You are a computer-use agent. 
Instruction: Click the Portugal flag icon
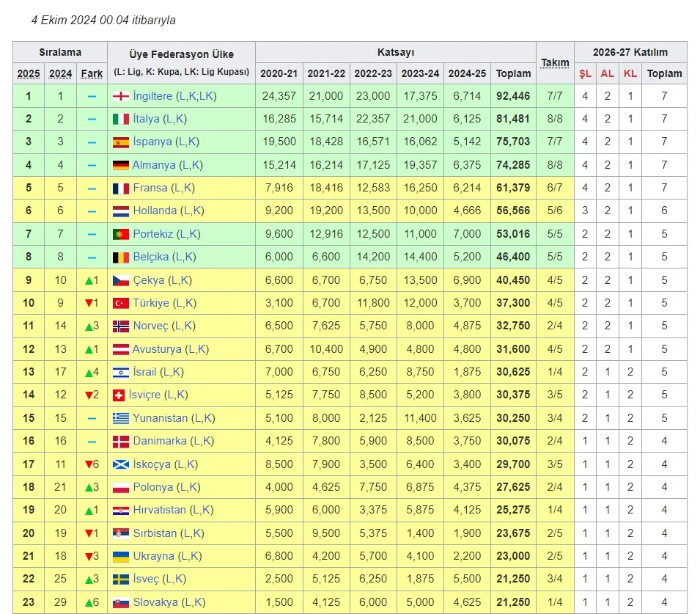pos(121,234)
